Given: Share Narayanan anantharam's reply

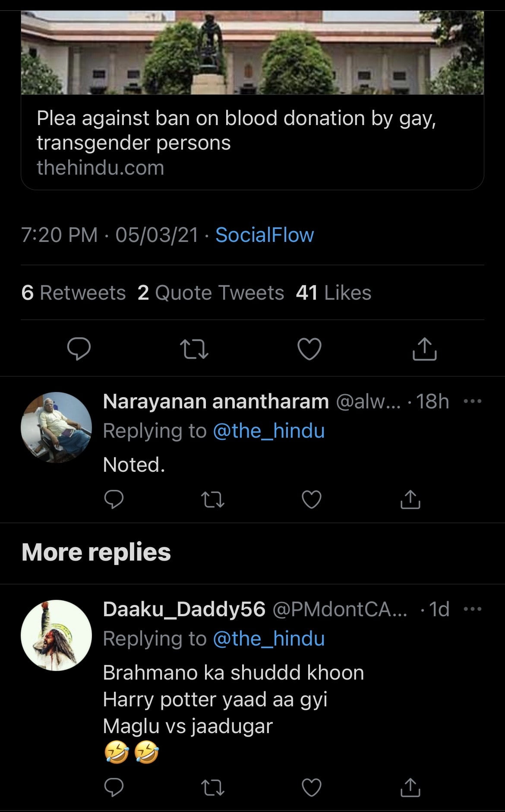Looking at the screenshot, I should [x=410, y=499].
